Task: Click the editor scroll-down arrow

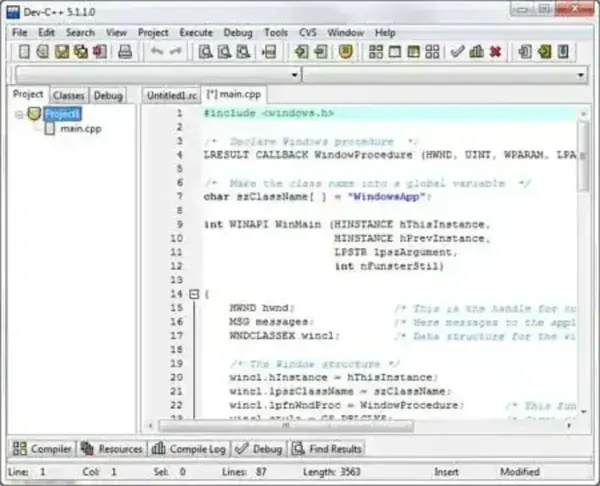Action: click(584, 412)
